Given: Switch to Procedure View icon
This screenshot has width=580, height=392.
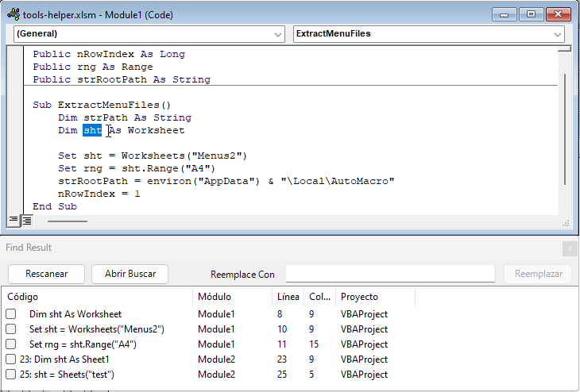Looking at the screenshot, I should pyautogui.click(x=14, y=221).
